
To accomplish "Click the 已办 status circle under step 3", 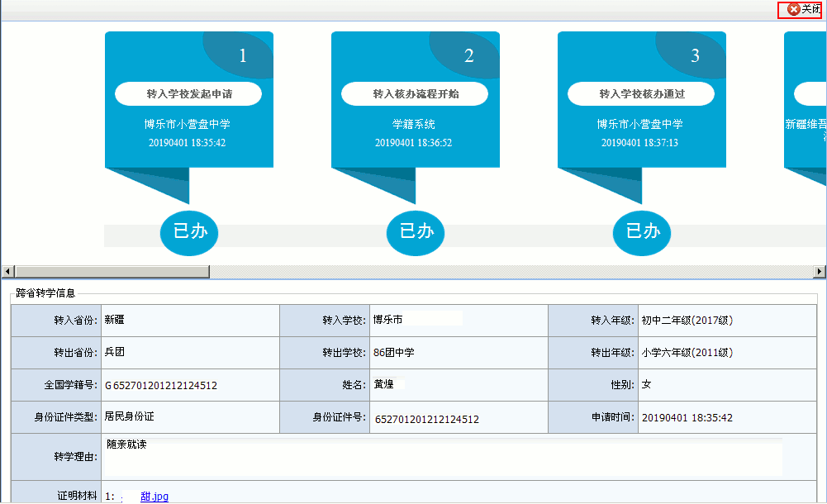I will (x=642, y=232).
